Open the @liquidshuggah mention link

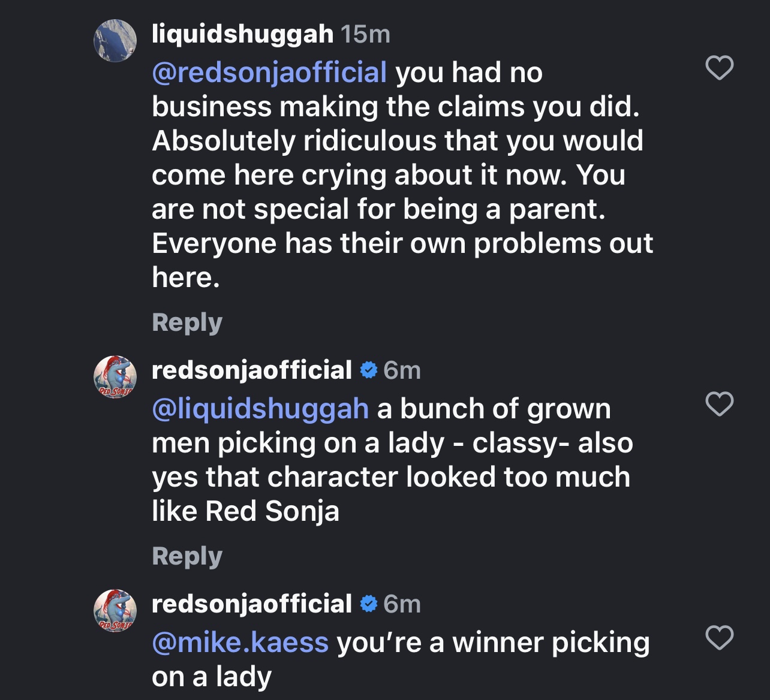point(260,409)
